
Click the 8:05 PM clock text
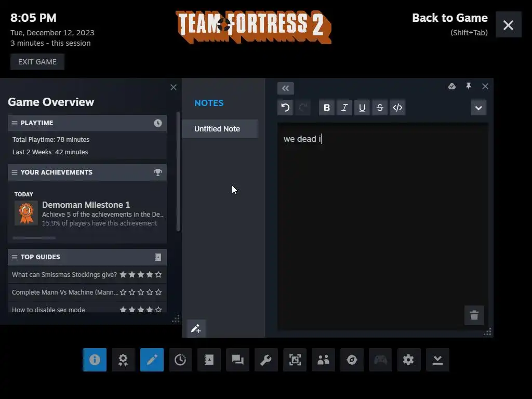click(33, 18)
